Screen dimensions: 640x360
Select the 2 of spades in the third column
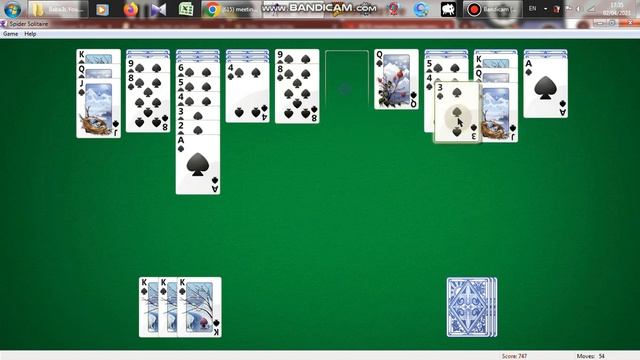pos(198,127)
